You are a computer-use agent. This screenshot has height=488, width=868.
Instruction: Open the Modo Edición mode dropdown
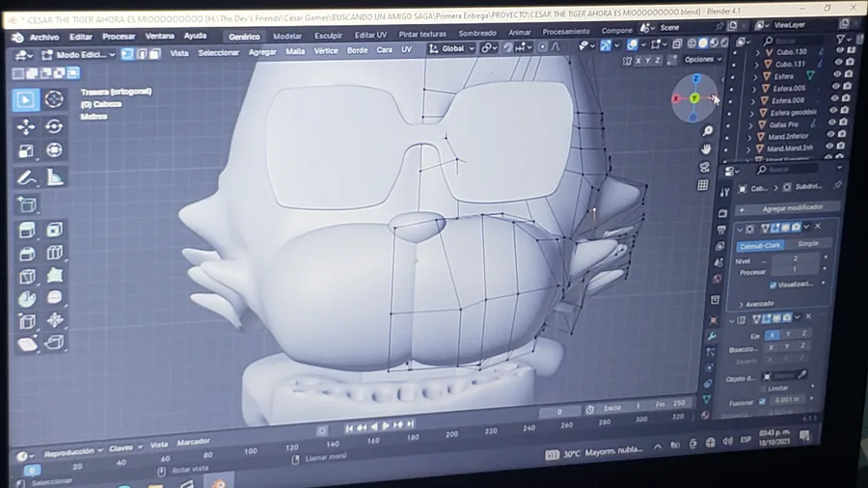(x=79, y=55)
